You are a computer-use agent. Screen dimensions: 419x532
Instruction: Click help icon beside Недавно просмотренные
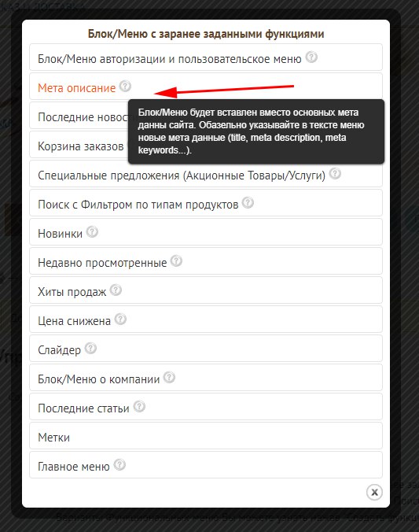click(x=176, y=261)
